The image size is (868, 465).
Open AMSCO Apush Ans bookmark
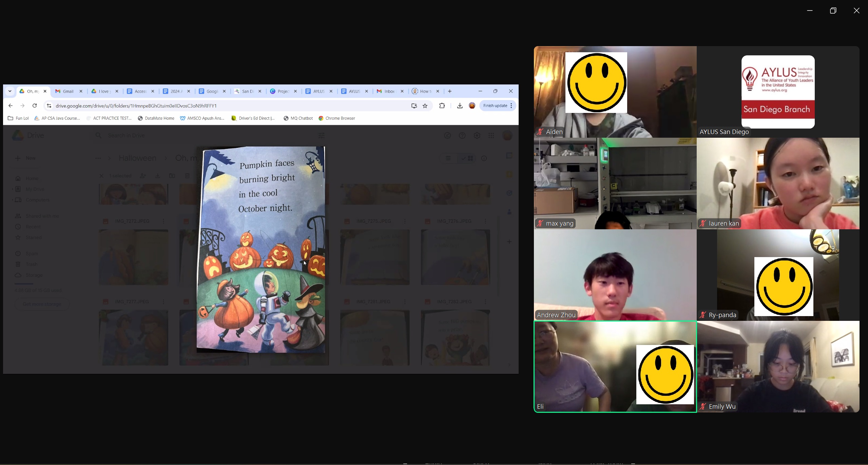click(202, 118)
